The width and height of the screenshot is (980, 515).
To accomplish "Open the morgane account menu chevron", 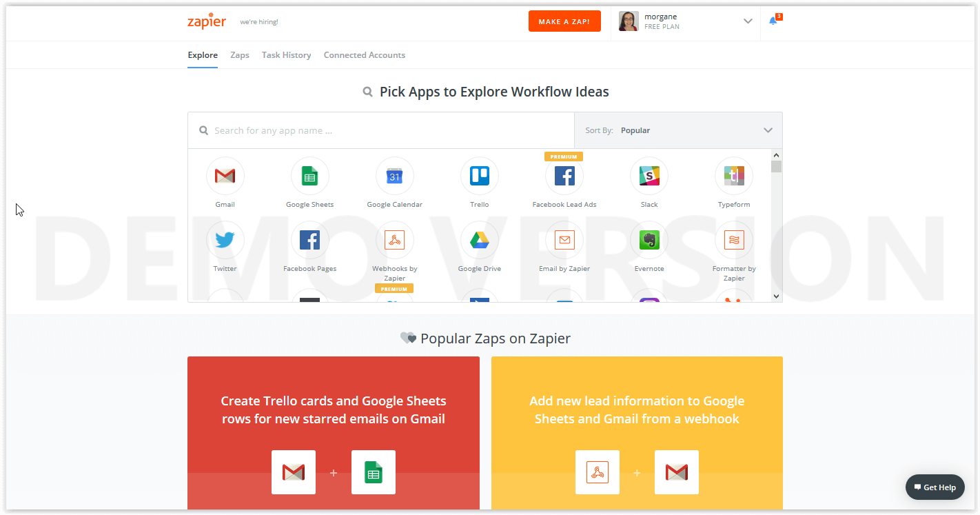I will point(748,21).
